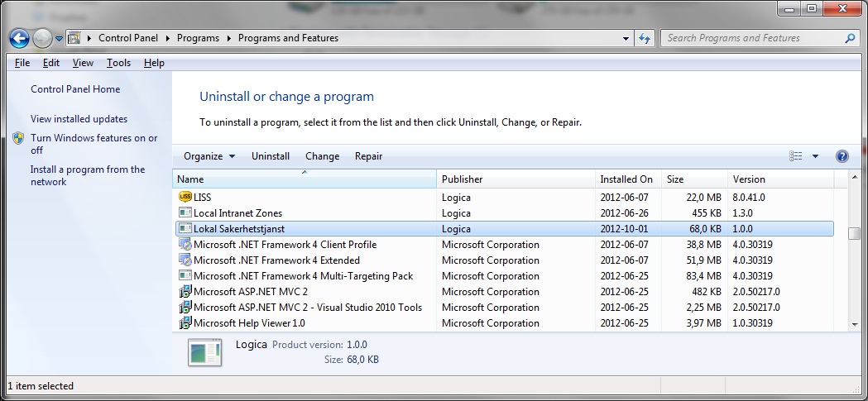Open Control Panel Home link
This screenshot has width=868, height=401.
tap(75, 89)
